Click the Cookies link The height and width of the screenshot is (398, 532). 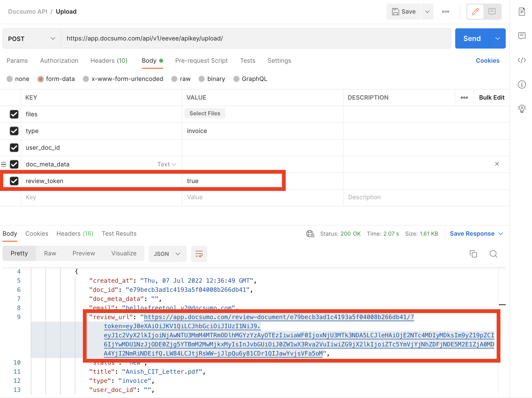coord(487,61)
